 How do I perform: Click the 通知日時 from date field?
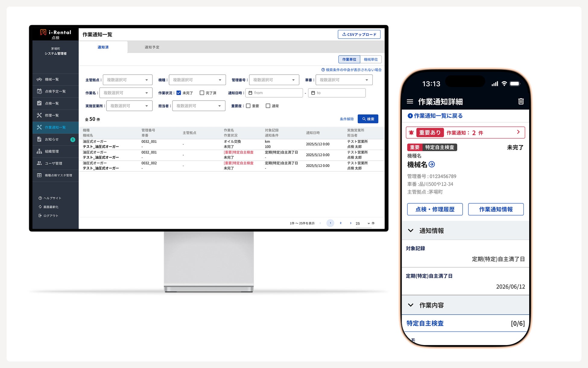[274, 93]
